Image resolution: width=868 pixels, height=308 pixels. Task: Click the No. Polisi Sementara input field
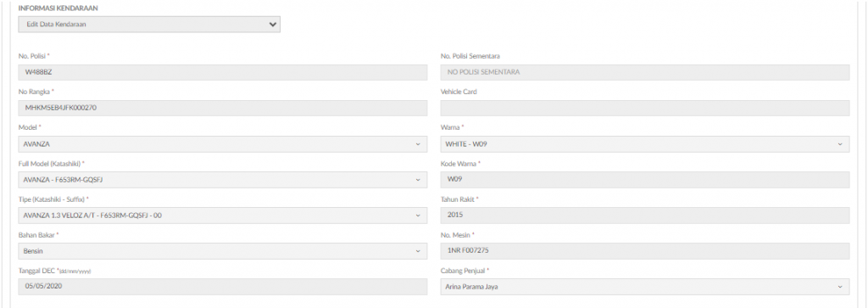645,73
